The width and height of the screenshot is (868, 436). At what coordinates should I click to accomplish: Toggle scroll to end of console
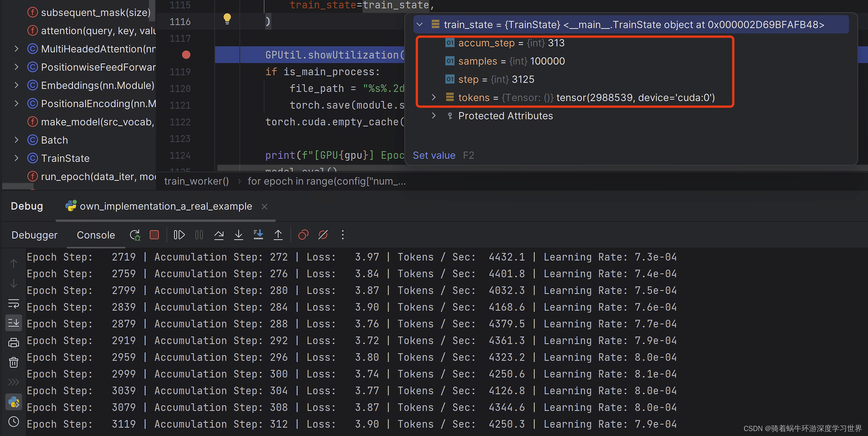pos(14,323)
